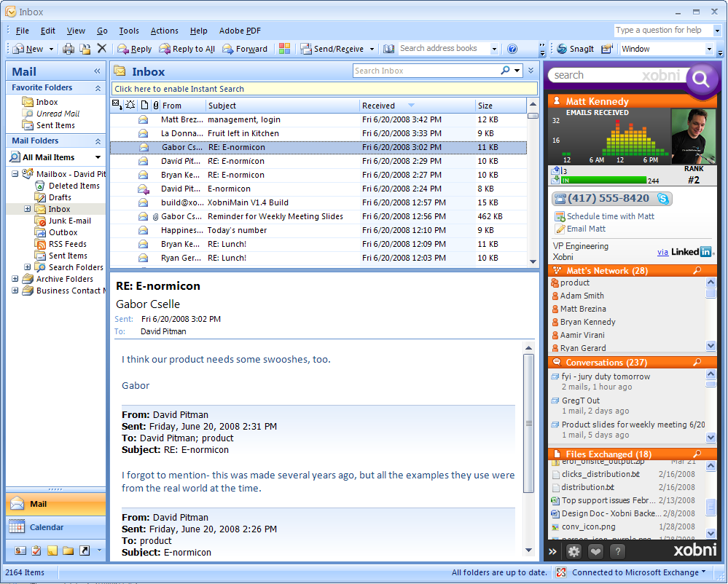
Task: Click the Reply button
Action: (135, 49)
